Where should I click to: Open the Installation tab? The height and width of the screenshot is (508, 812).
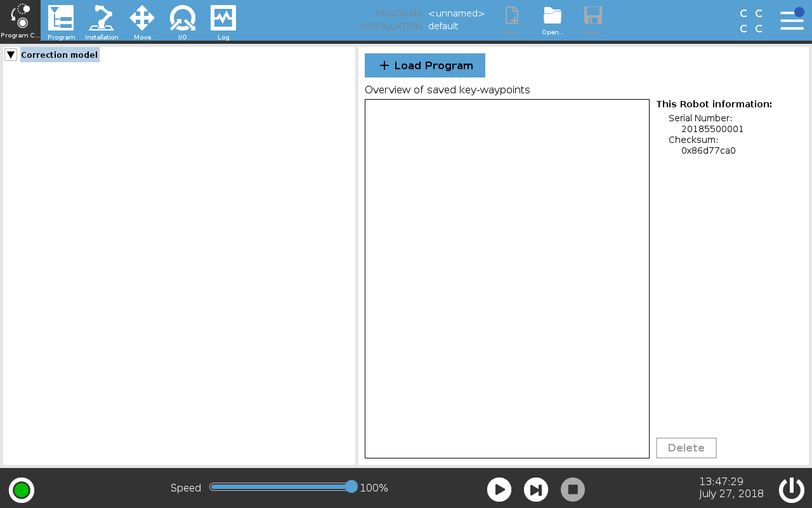tap(101, 20)
